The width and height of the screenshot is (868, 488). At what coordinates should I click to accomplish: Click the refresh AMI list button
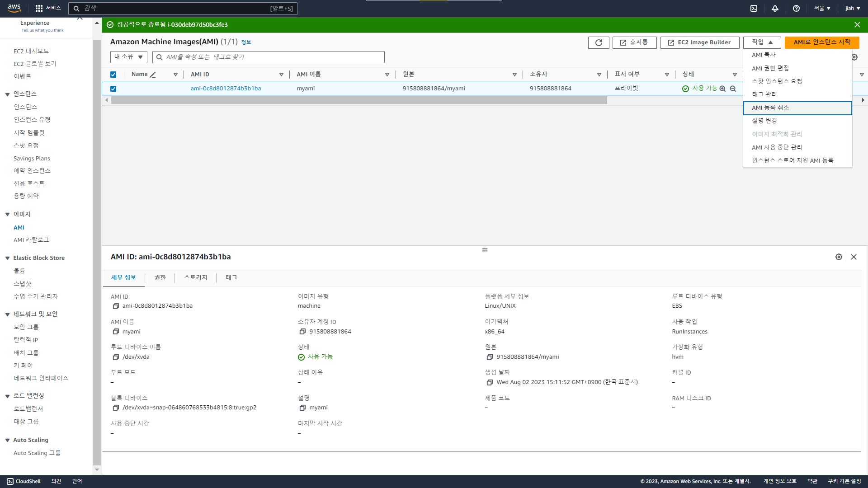[599, 42]
